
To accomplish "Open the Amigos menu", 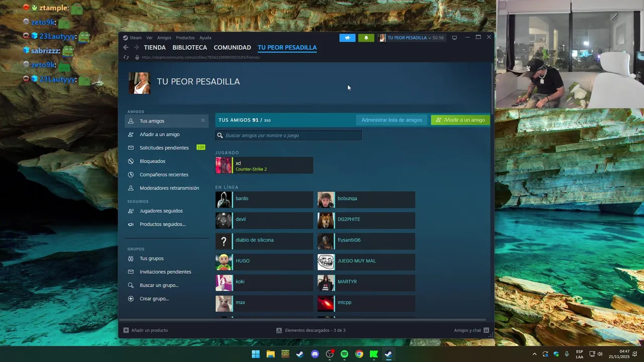I will click(x=164, y=38).
